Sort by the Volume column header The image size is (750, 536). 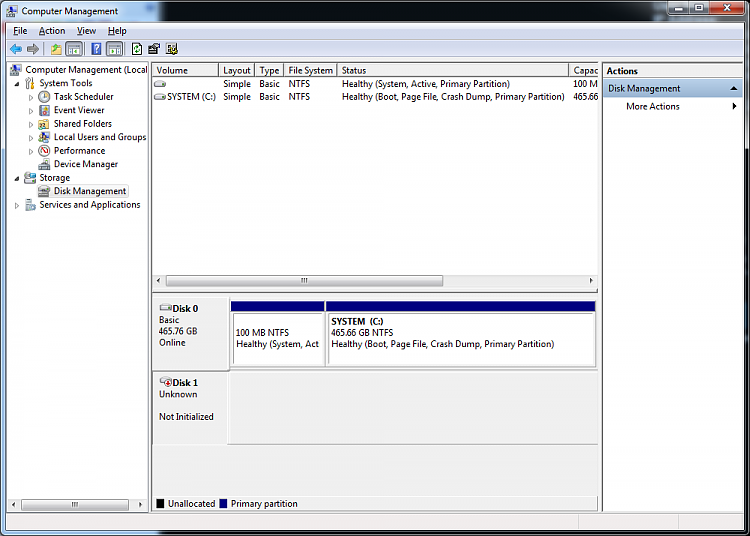pos(186,70)
